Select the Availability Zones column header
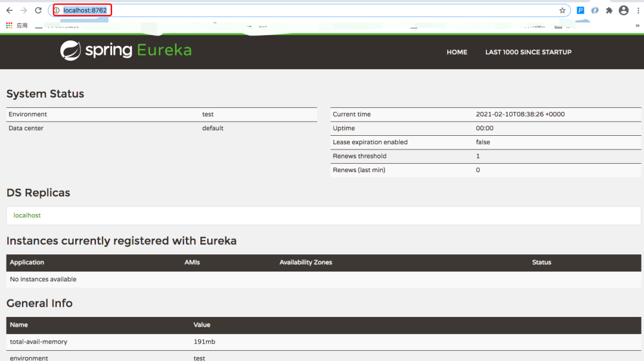 click(305, 262)
